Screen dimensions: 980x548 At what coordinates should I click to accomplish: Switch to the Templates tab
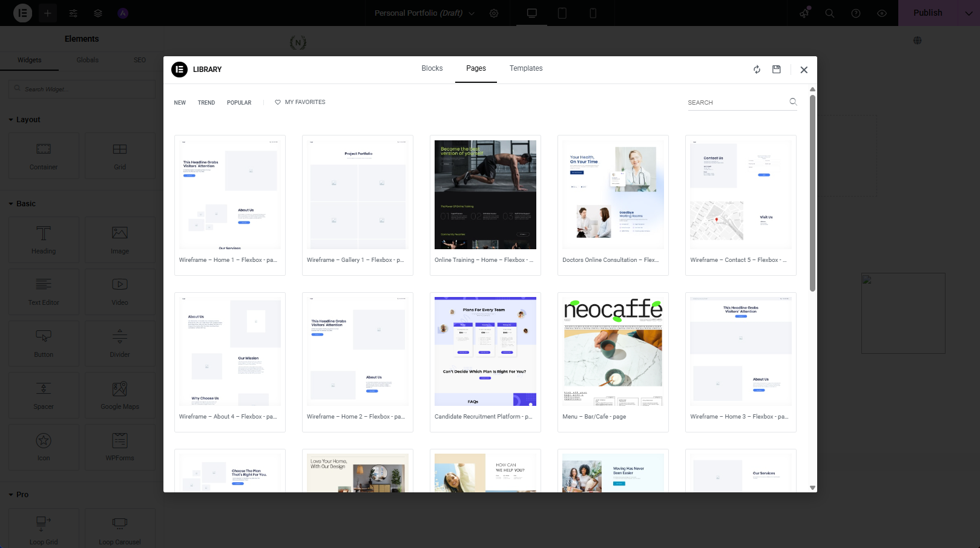pos(525,68)
